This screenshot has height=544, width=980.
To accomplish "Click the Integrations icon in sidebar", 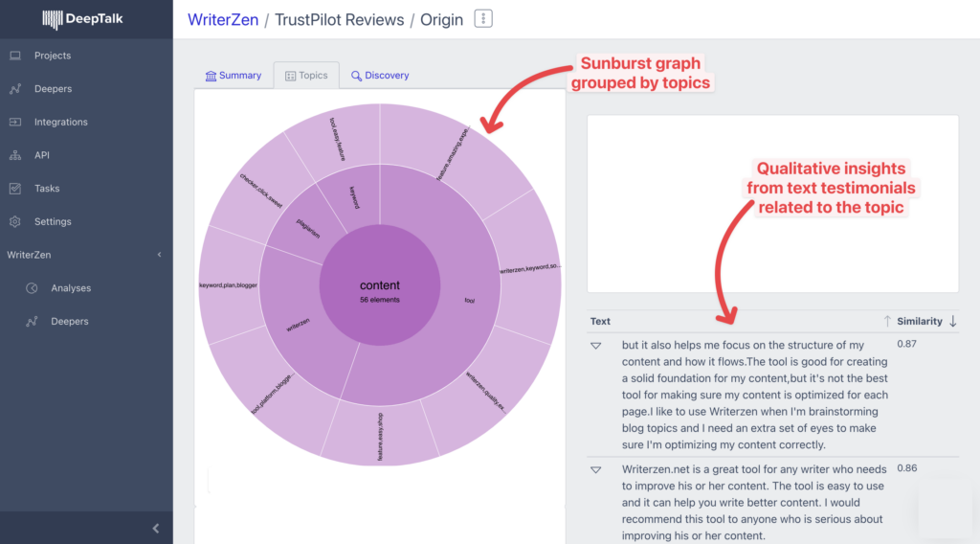I will [x=15, y=122].
